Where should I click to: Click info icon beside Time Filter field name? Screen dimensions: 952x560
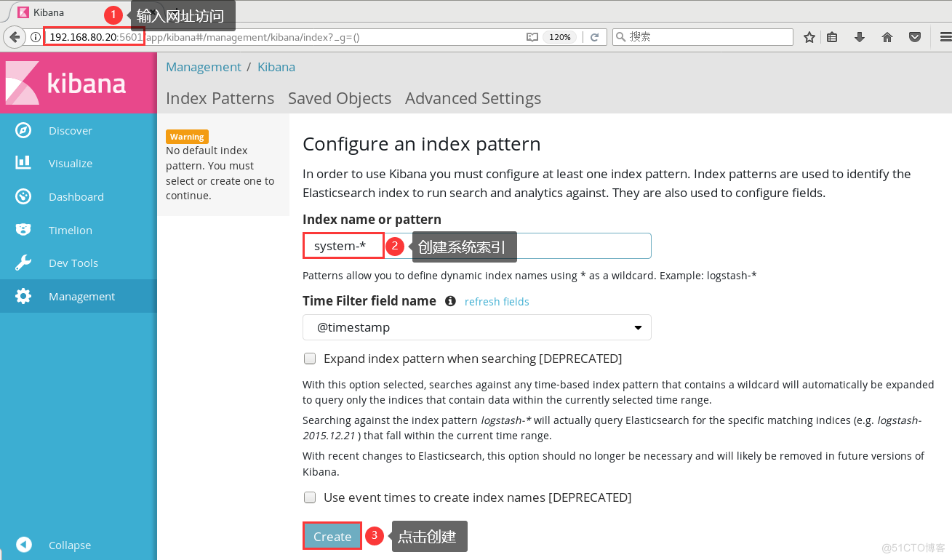[x=450, y=301]
